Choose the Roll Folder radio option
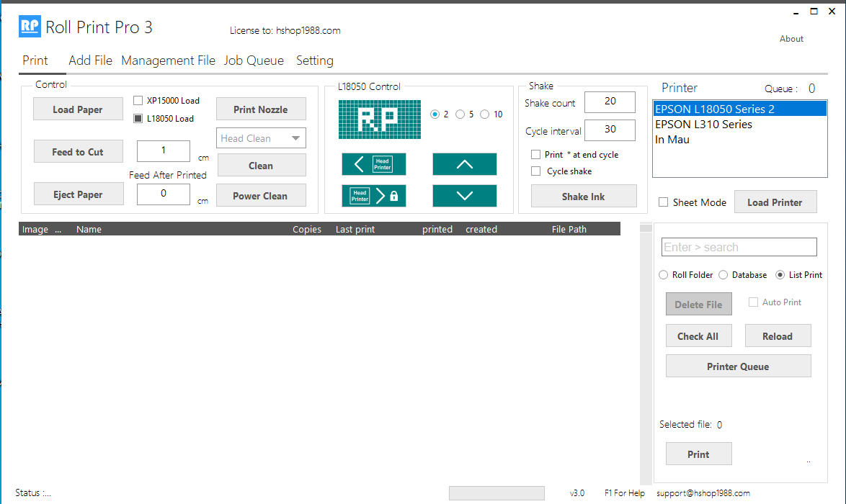This screenshot has height=504, width=846. [664, 275]
